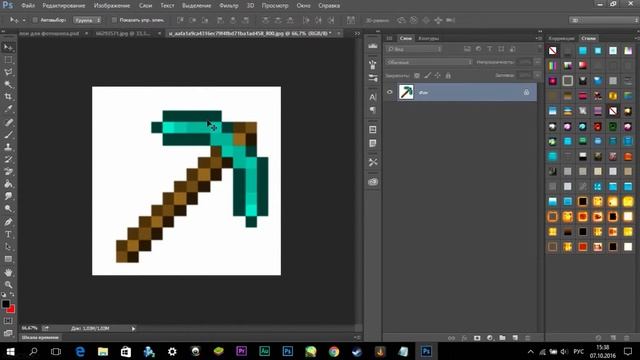Select the Lasso tool
Image resolution: width=640 pixels, height=360 pixels.
pos(8,72)
